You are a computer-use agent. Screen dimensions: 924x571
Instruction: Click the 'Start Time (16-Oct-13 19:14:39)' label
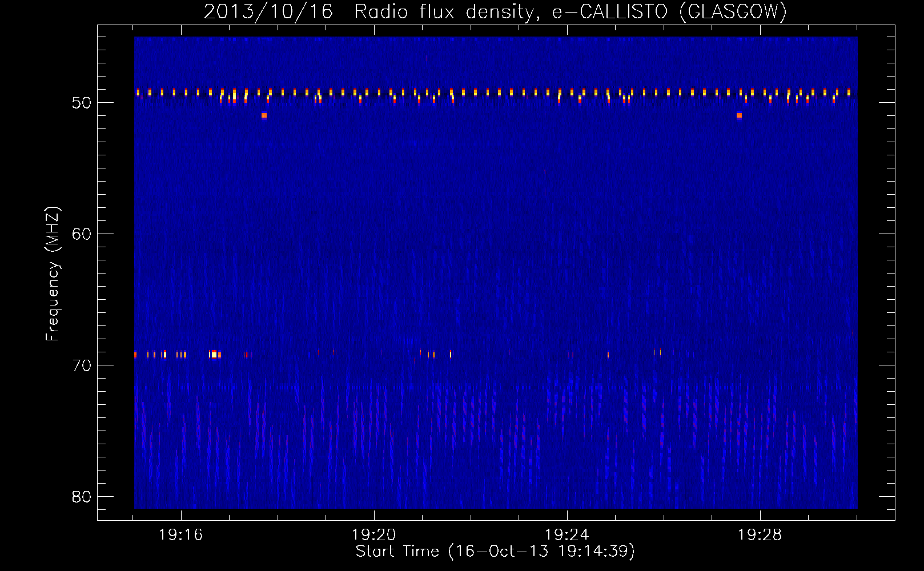pos(495,552)
